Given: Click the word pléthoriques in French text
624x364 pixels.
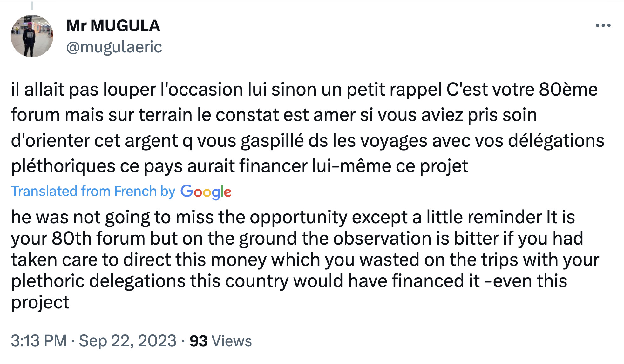Looking at the screenshot, I should coord(63,166).
